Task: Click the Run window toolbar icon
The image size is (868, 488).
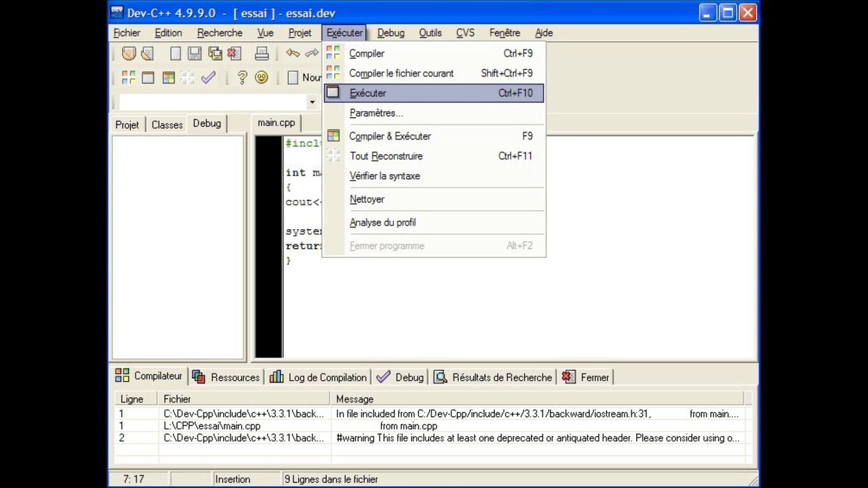Action: tap(148, 78)
